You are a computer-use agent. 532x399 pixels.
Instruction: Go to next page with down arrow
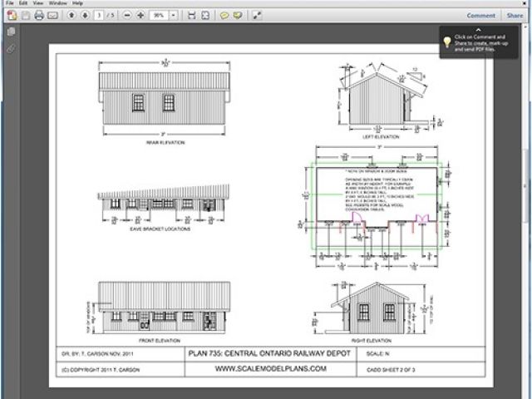84,16
